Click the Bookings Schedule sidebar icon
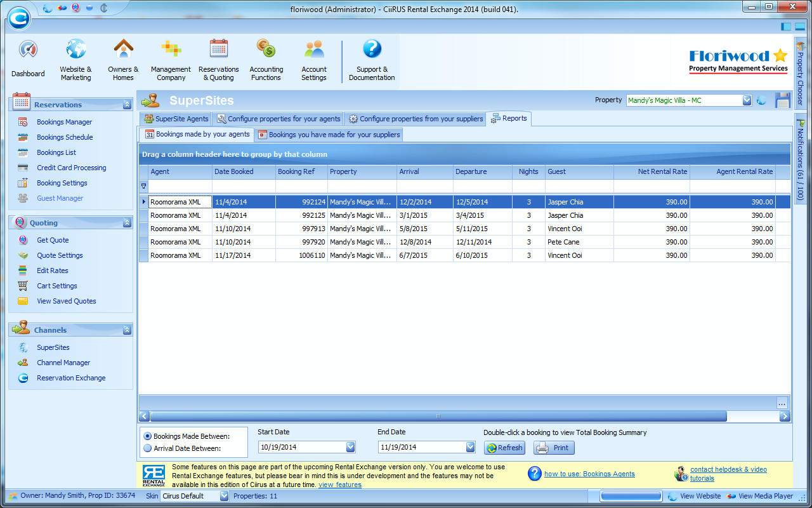Viewport: 812px width, 508px height. (23, 137)
